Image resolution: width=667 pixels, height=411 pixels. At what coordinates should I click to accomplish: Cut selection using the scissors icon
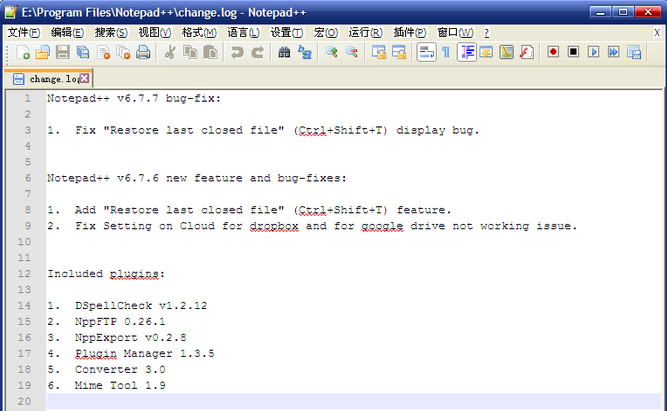pyautogui.click(x=170, y=52)
